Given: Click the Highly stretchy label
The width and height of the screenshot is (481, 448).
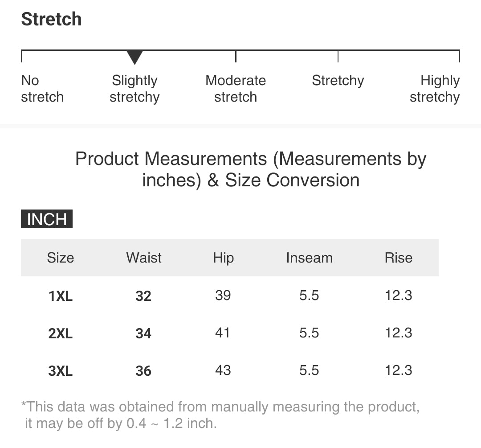Looking at the screenshot, I should [435, 89].
